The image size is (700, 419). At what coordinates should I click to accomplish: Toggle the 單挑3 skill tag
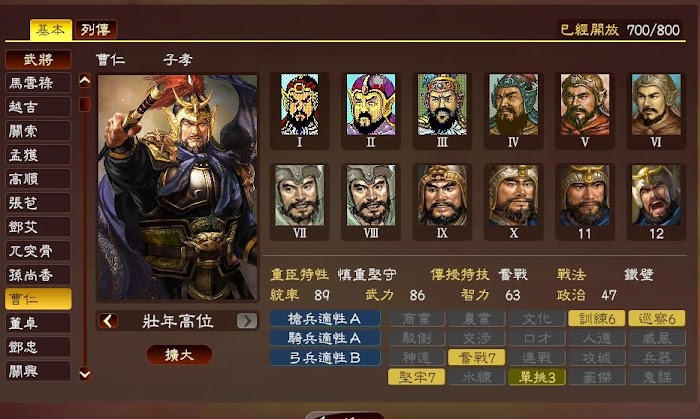(x=537, y=377)
